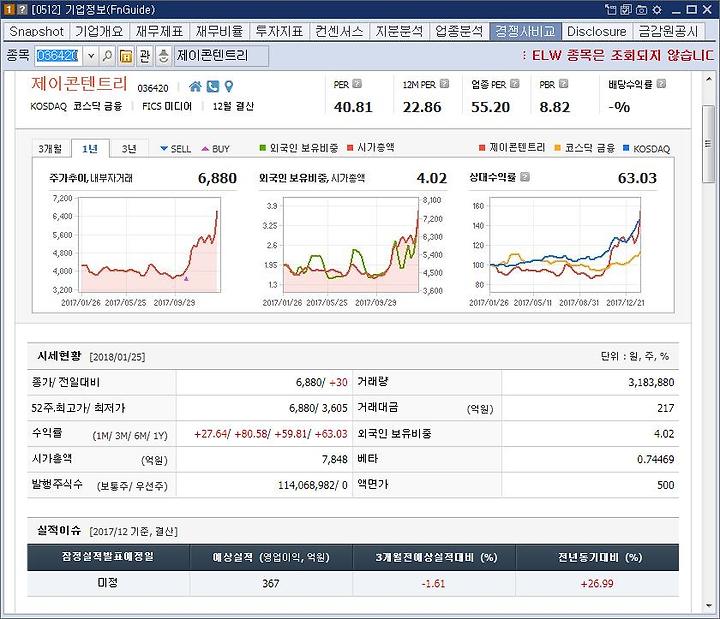Click the home icon beside code 036420
The image size is (720, 619).
tap(195, 86)
